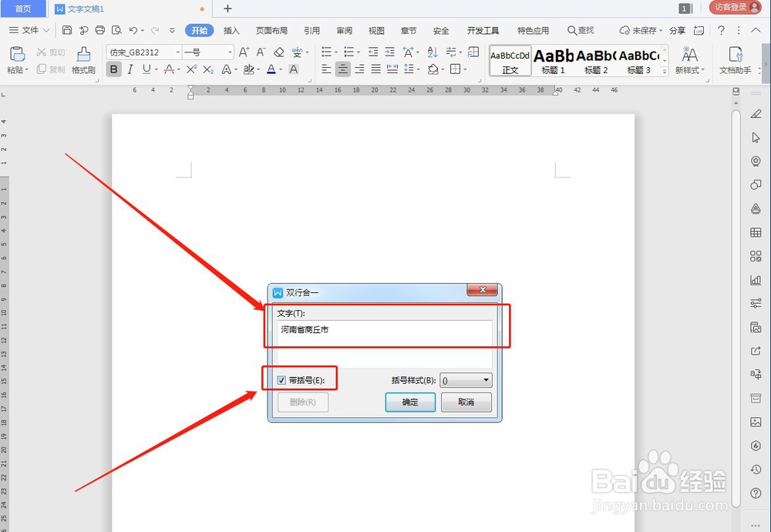Cancel dialog with 取消 button
The width and height of the screenshot is (771, 532).
[x=466, y=402]
